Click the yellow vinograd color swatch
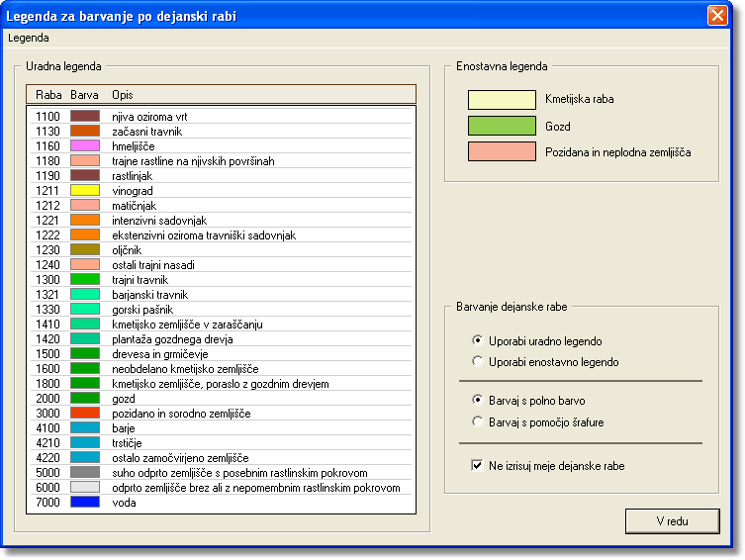Image resolution: width=745 pixels, height=560 pixels. (x=85, y=190)
